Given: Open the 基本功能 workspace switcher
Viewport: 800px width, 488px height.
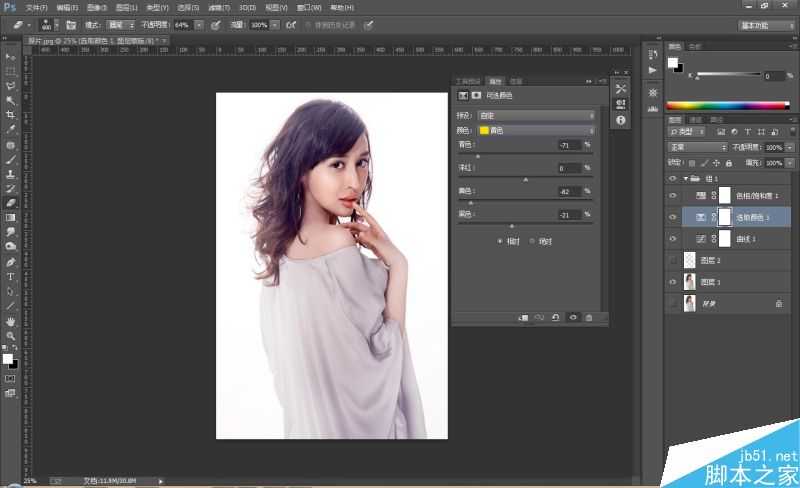Looking at the screenshot, I should (x=766, y=24).
